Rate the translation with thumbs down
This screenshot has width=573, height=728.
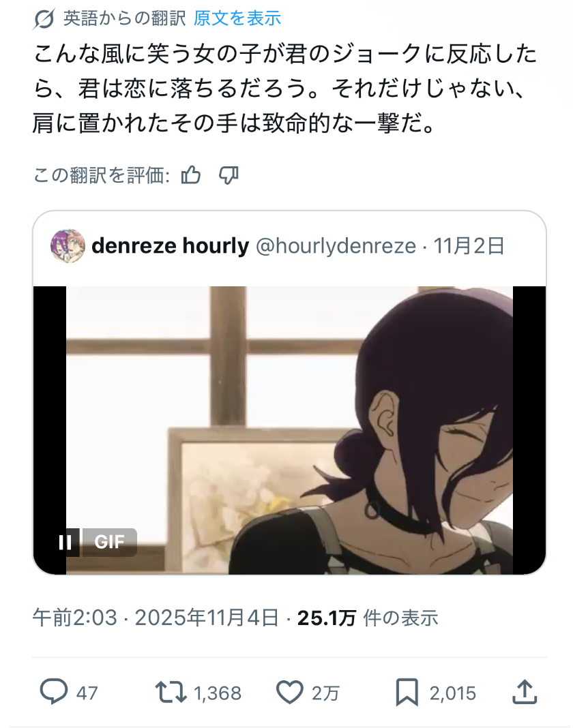tap(229, 175)
